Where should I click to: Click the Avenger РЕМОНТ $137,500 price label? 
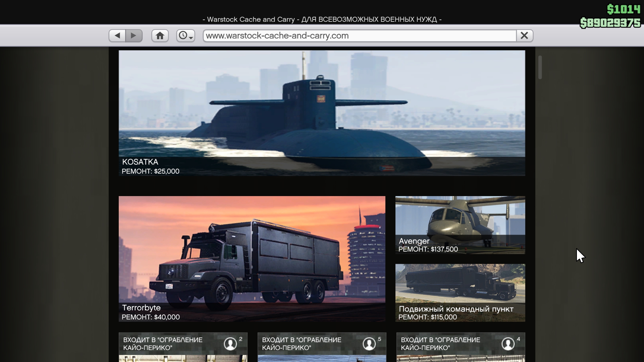[x=428, y=249]
